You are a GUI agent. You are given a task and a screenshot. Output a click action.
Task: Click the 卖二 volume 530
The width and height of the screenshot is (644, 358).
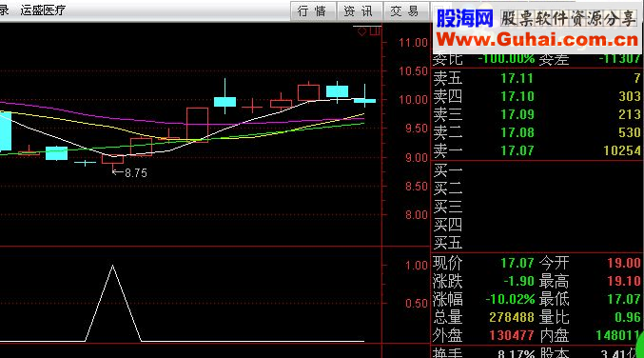630,132
